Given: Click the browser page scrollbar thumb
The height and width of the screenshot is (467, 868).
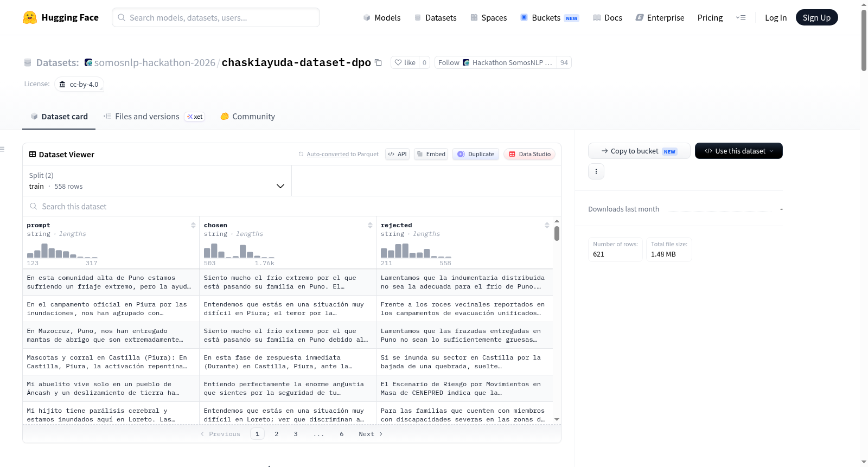Looking at the screenshot, I should (864, 40).
